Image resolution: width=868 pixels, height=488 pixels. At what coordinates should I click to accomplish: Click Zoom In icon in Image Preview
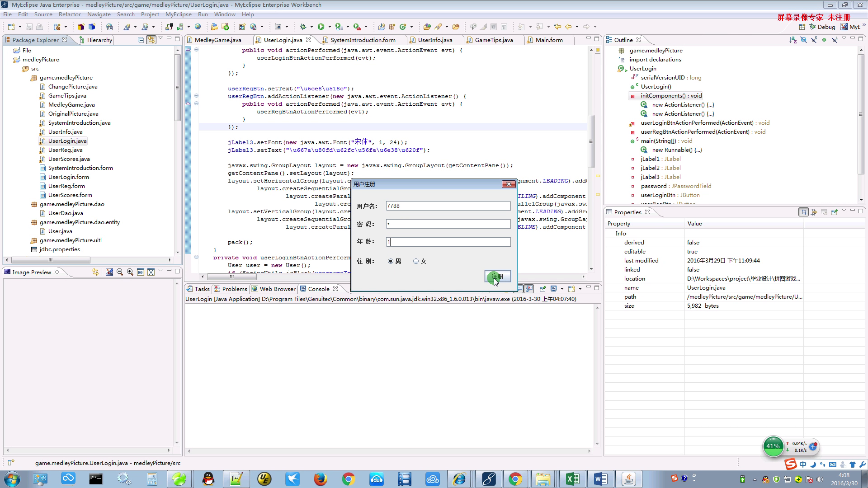pyautogui.click(x=130, y=272)
